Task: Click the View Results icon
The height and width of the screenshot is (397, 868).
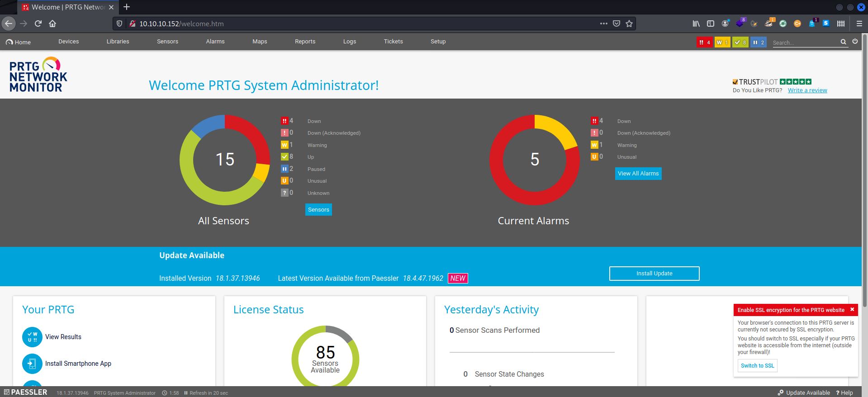Action: pyautogui.click(x=32, y=337)
